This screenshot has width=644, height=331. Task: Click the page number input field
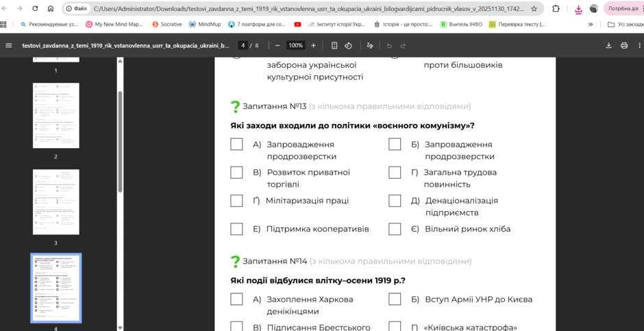tap(243, 46)
